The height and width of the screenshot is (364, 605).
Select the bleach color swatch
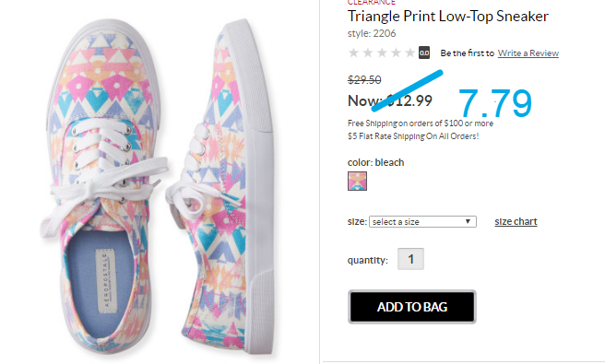pyautogui.click(x=357, y=182)
